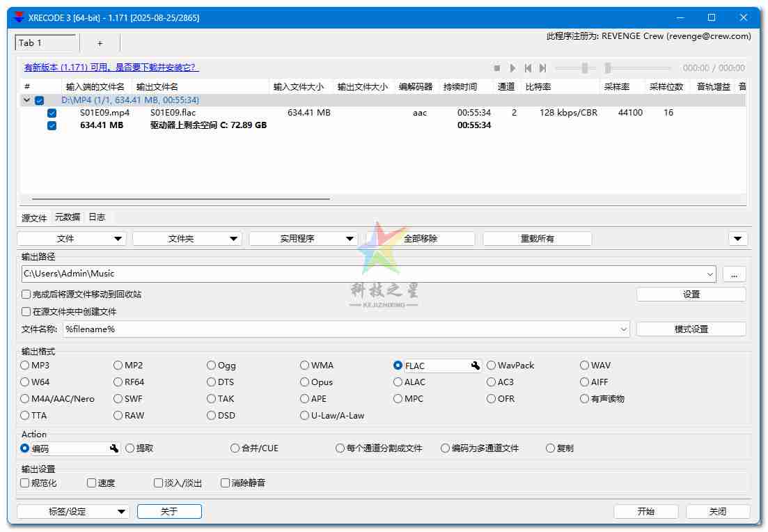Select the MP3 output format
768x532 pixels.
(26, 365)
